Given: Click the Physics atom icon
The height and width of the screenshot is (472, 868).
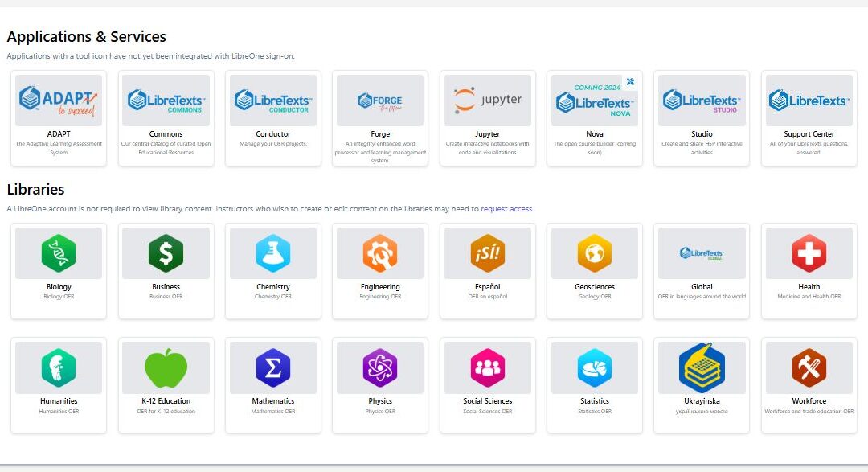Looking at the screenshot, I should point(379,367).
